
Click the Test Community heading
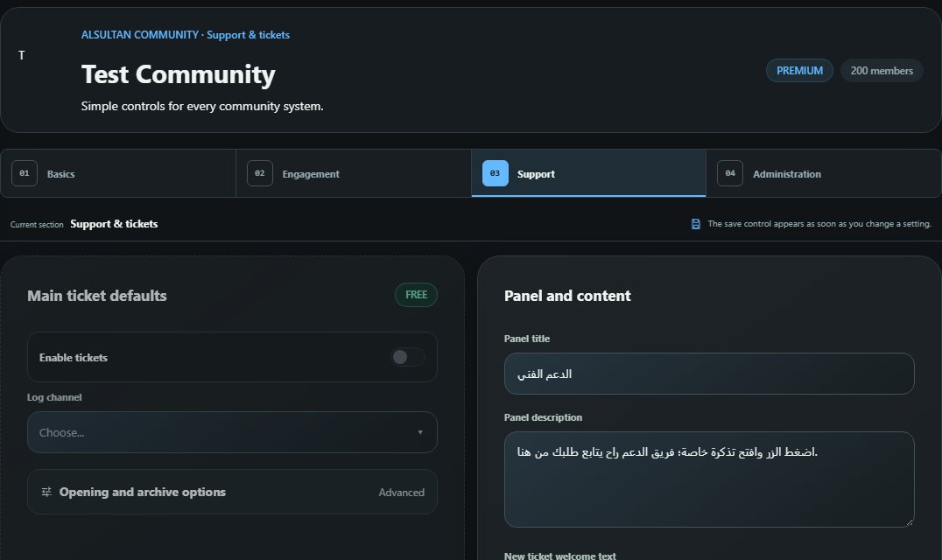pyautogui.click(x=179, y=74)
